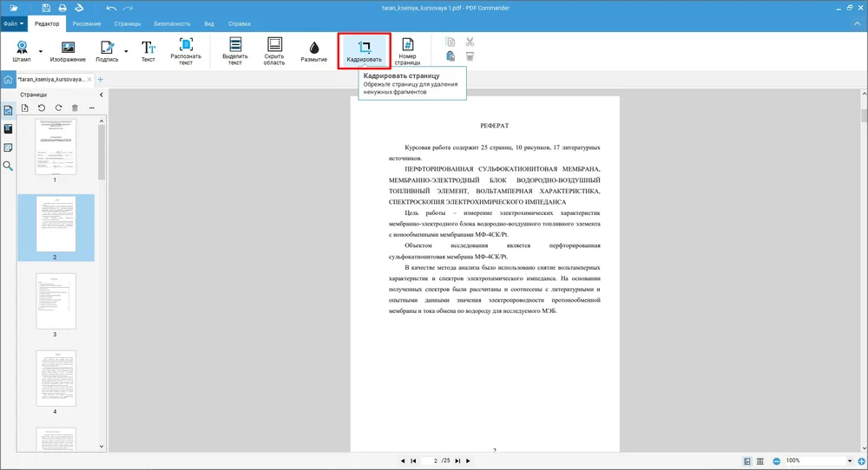Expand the Штамп dropdown arrow
The image size is (868, 470).
[x=41, y=51]
